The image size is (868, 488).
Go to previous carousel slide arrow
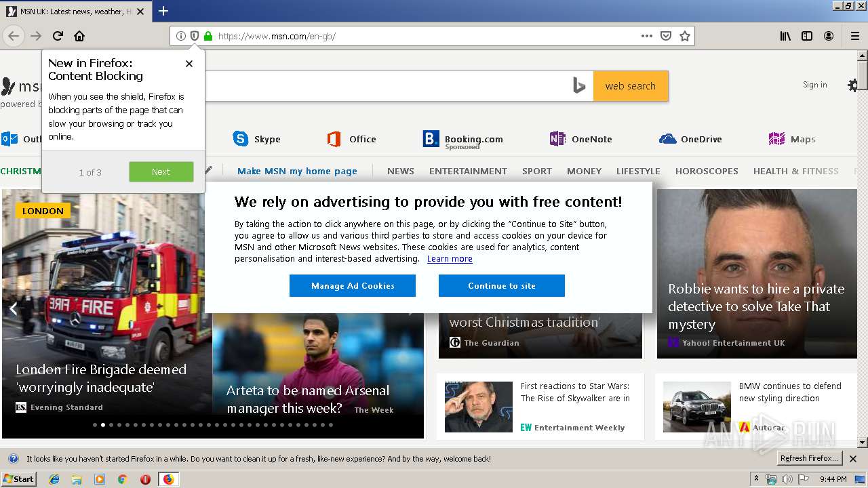[13, 309]
